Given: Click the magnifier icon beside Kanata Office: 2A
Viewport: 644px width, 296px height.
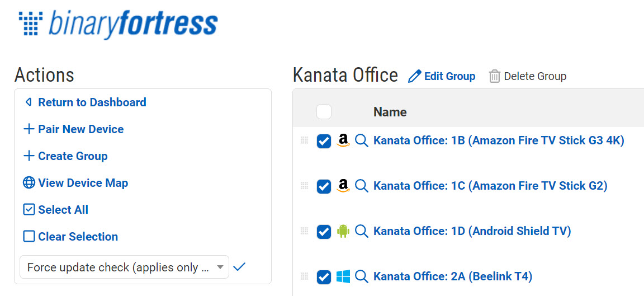Looking at the screenshot, I should (x=362, y=276).
